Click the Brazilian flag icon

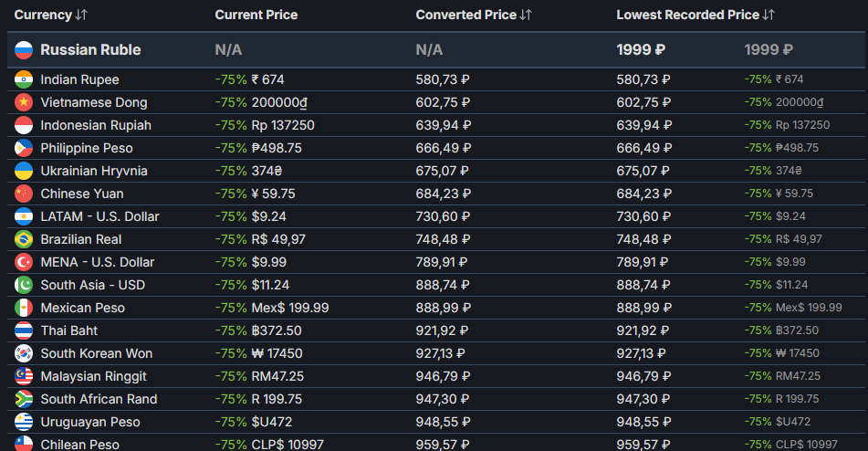[x=24, y=239]
